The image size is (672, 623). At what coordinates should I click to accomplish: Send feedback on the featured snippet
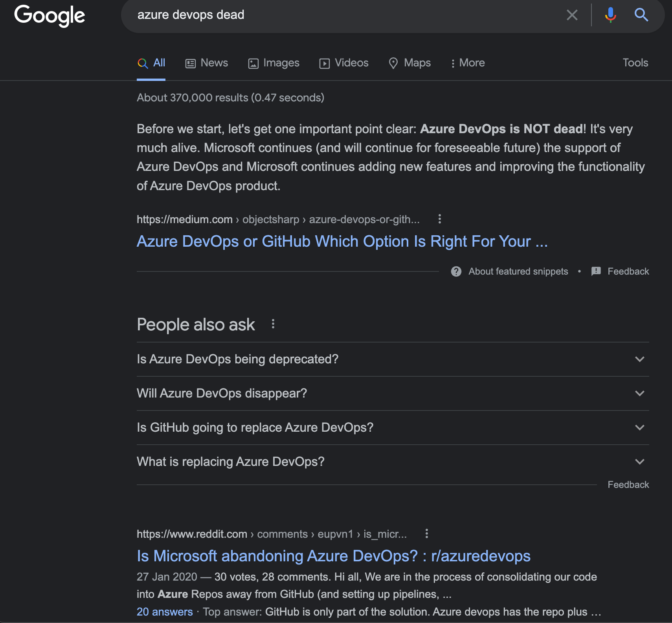(628, 271)
